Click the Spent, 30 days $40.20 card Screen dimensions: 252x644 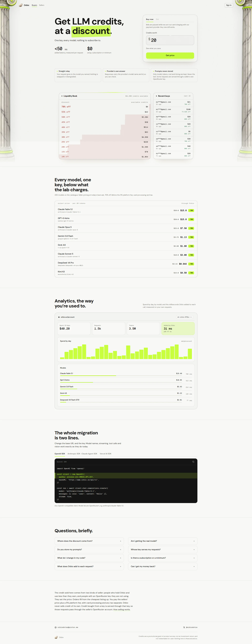pyautogui.click(x=74, y=328)
